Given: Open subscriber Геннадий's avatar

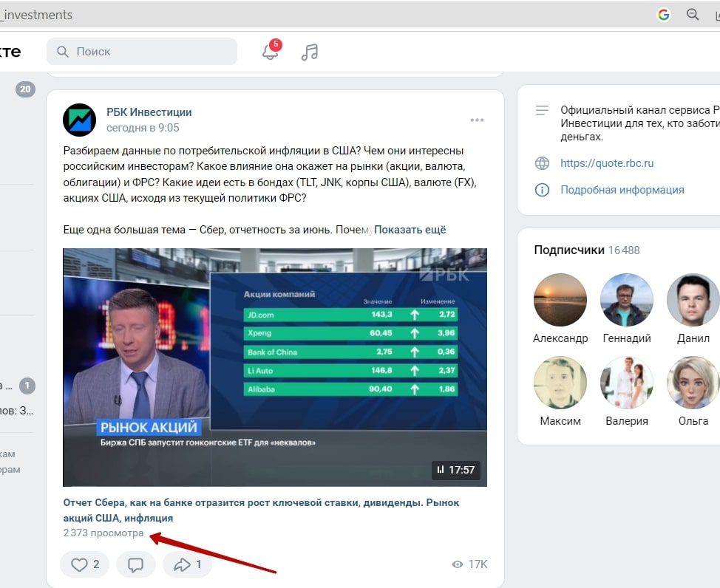Looking at the screenshot, I should [627, 300].
